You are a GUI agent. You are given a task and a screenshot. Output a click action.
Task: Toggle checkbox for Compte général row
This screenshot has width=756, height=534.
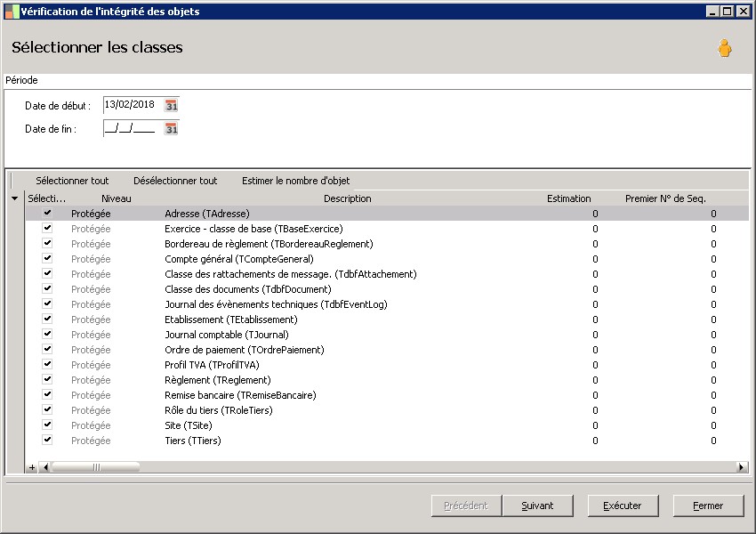[x=47, y=259]
